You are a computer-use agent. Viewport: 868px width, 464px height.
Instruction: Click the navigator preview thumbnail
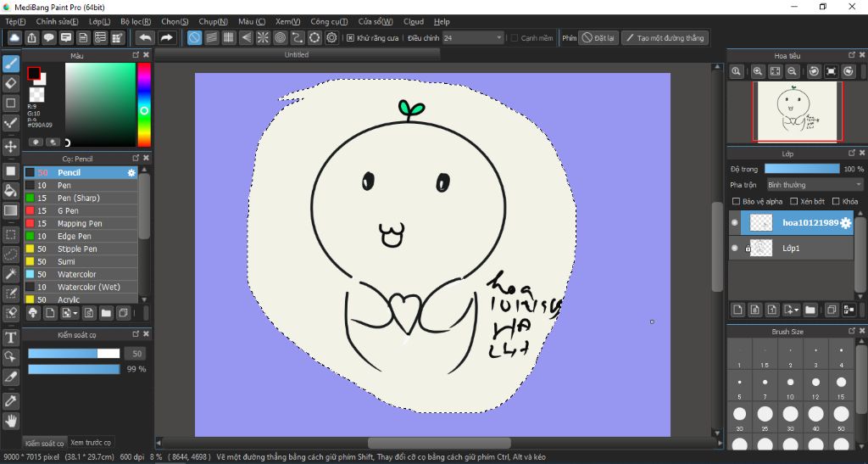pyautogui.click(x=797, y=111)
